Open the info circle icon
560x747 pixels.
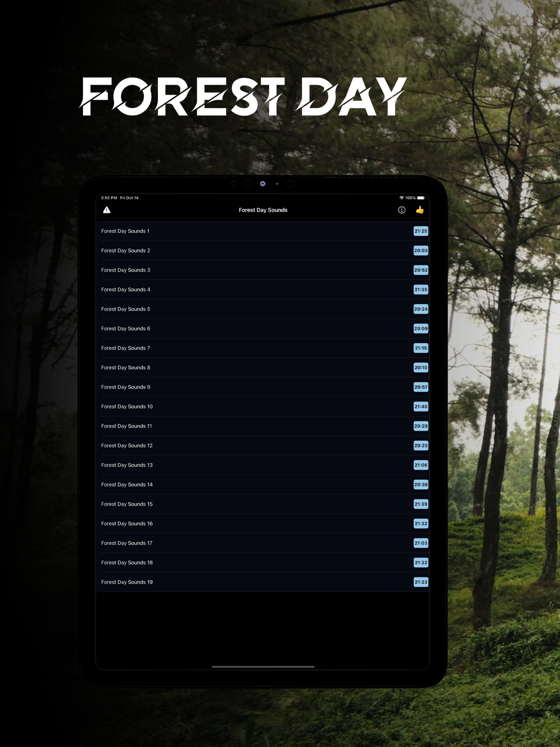pos(402,210)
